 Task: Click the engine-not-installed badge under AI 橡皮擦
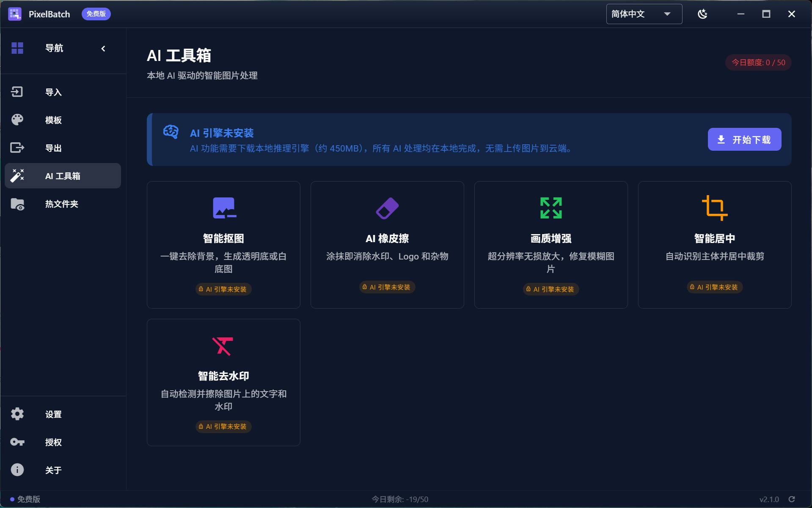387,287
